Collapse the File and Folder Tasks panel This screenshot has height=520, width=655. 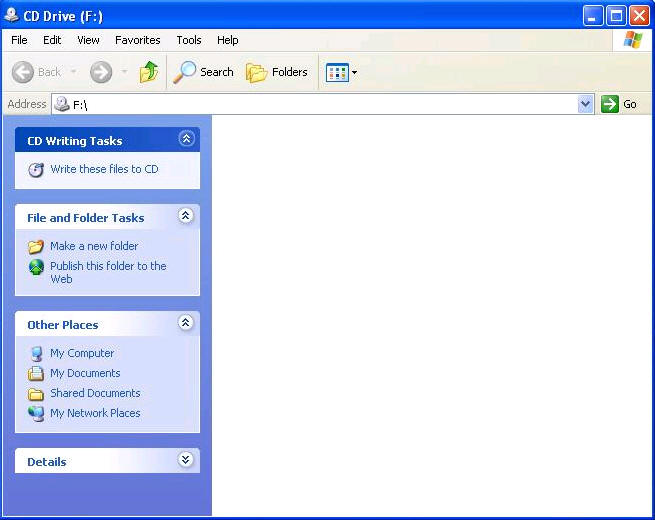coord(185,216)
